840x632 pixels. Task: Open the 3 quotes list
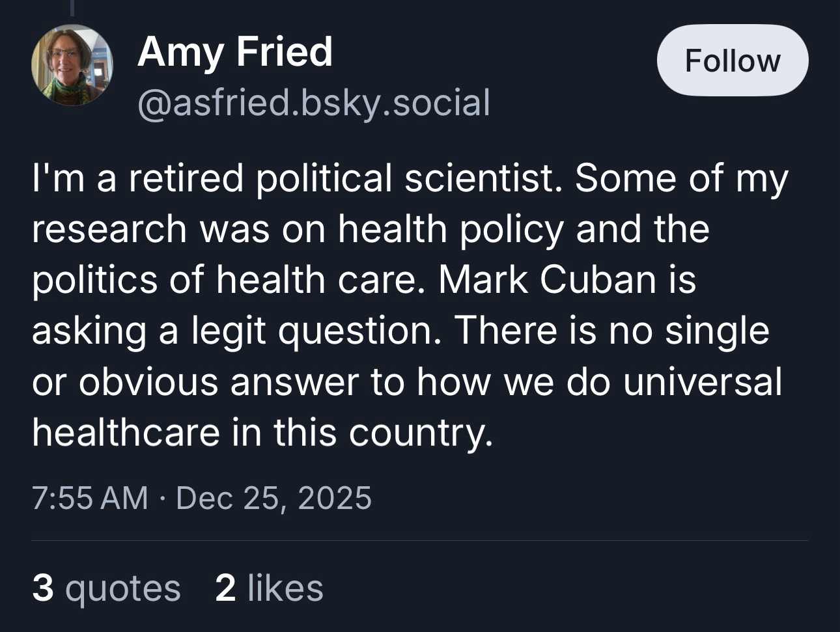(106, 588)
